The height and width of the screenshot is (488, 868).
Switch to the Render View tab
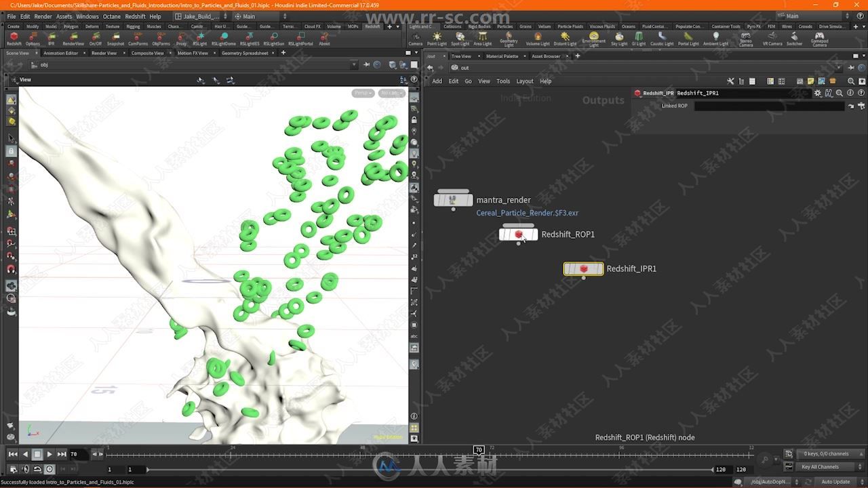104,53
